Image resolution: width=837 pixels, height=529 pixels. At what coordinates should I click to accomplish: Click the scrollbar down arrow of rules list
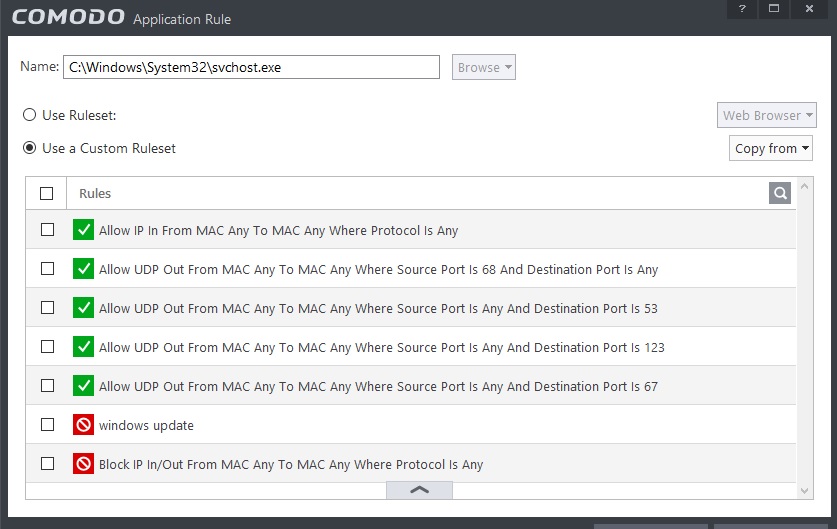coord(804,491)
